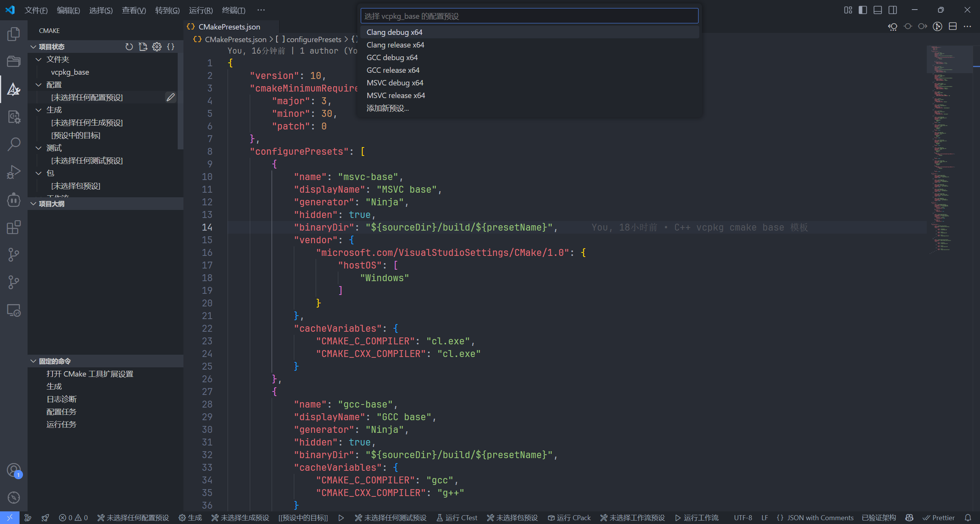This screenshot has height=524, width=980.
Task: Click the remote window indicator in status bar
Action: pos(10,518)
